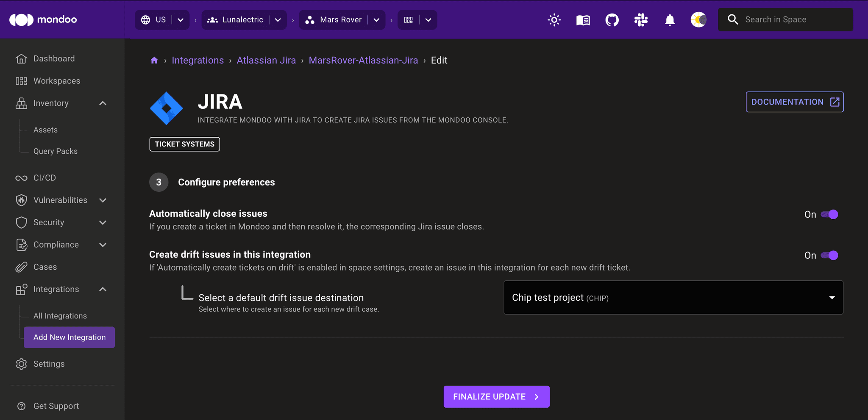
Task: Open the Atlassian Jira breadcrumb link
Action: point(266,60)
